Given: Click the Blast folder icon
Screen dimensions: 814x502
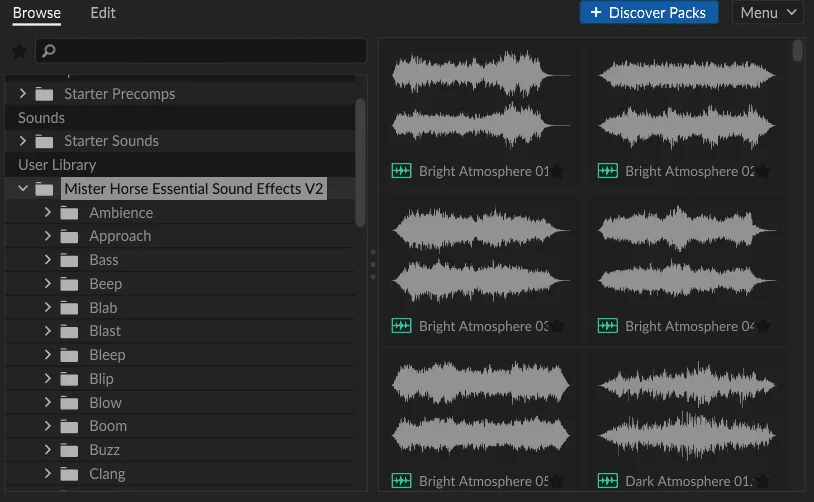Looking at the screenshot, I should click(x=69, y=331).
